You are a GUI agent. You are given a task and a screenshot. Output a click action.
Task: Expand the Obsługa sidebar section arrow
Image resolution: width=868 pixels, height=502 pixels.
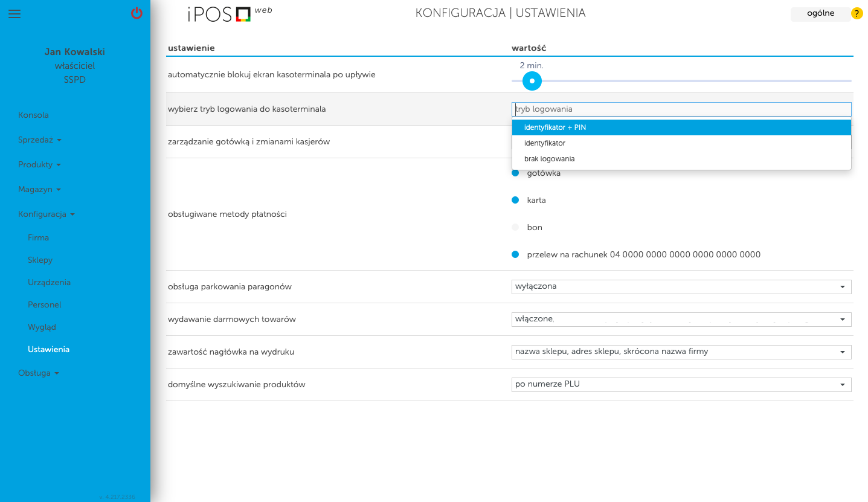58,373
